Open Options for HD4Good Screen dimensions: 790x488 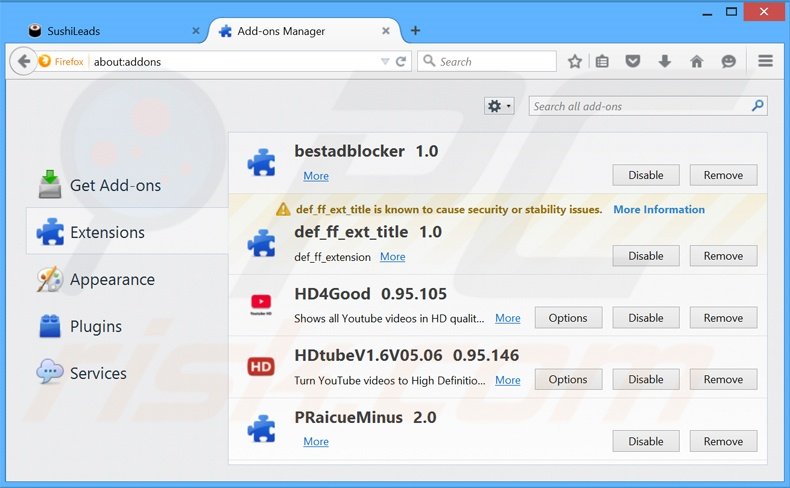point(568,318)
